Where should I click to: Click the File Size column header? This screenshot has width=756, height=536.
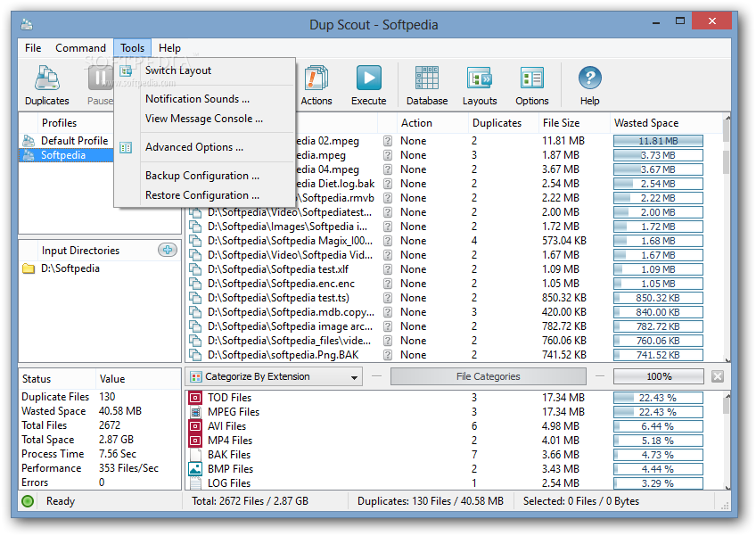point(574,123)
